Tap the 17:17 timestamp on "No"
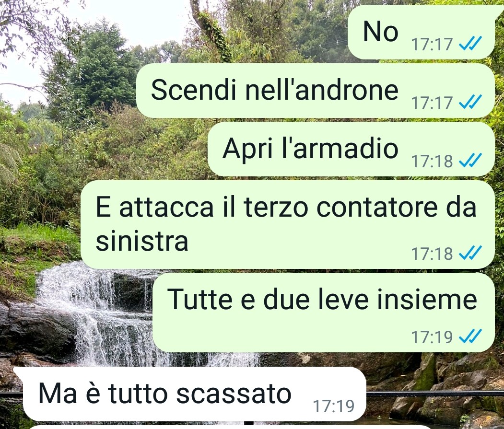 (432, 44)
